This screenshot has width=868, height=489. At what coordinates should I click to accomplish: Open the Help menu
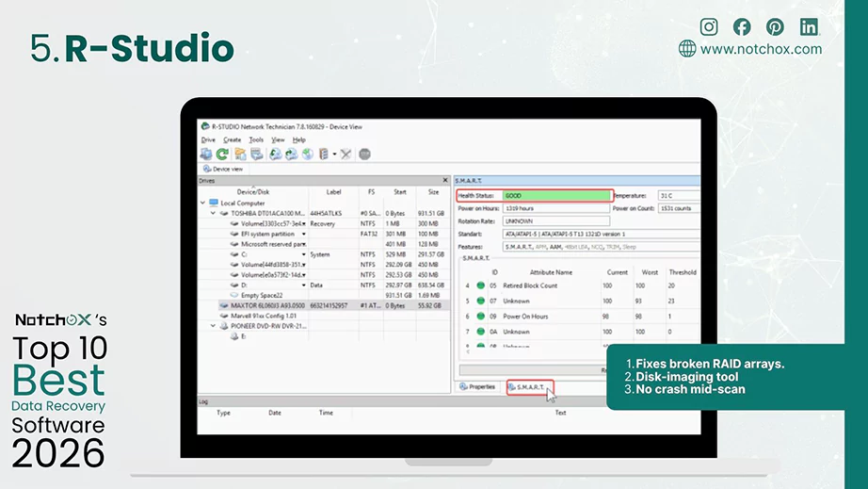coord(299,139)
